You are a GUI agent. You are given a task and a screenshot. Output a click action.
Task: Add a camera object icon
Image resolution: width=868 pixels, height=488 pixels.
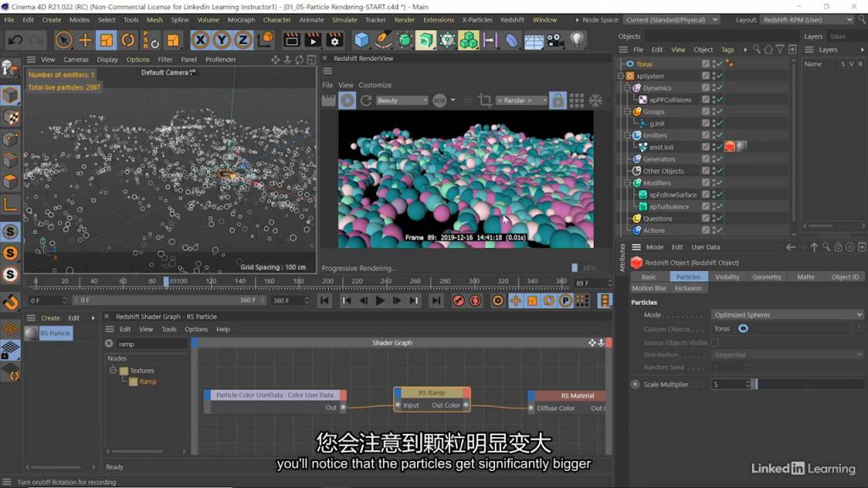555,40
